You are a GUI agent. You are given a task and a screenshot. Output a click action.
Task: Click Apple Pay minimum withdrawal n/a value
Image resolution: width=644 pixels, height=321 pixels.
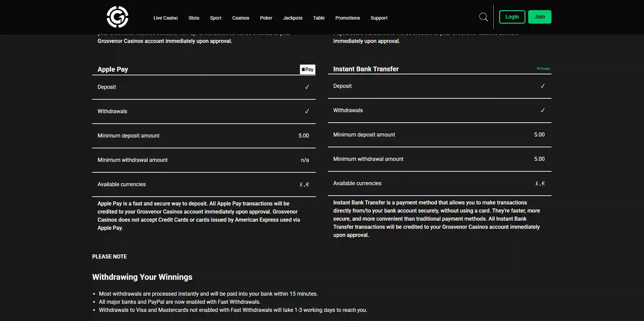[x=305, y=160]
